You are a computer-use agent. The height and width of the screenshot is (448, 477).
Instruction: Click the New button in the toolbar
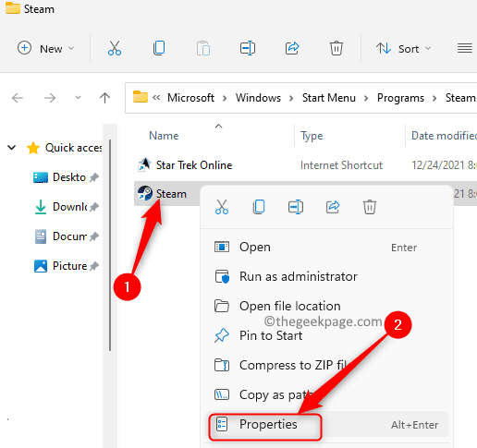[46, 48]
